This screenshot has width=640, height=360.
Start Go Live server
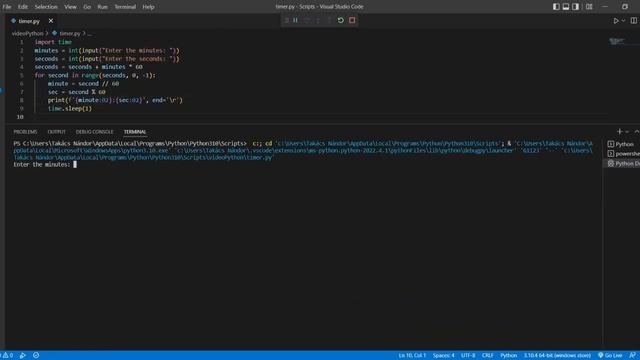click(610, 356)
